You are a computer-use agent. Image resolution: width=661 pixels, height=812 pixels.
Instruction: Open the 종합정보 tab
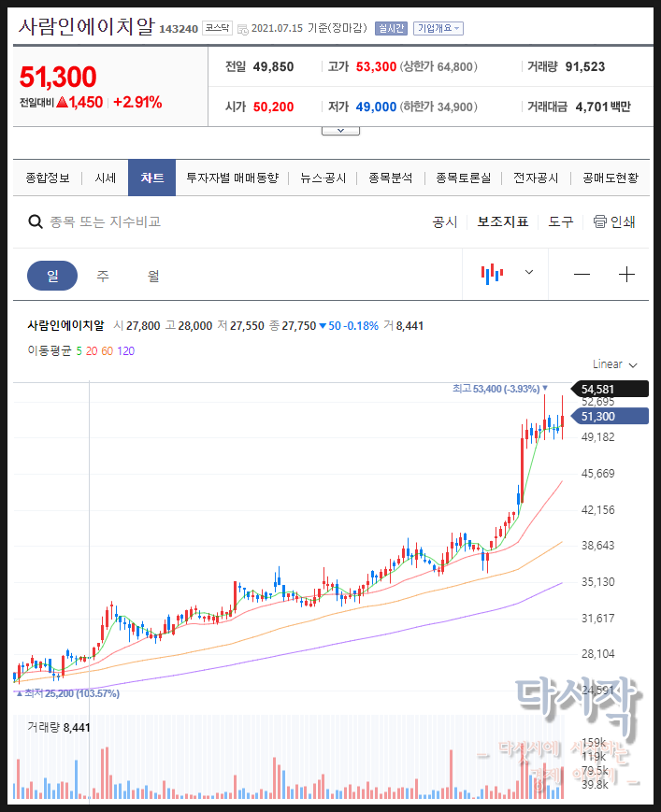48,178
